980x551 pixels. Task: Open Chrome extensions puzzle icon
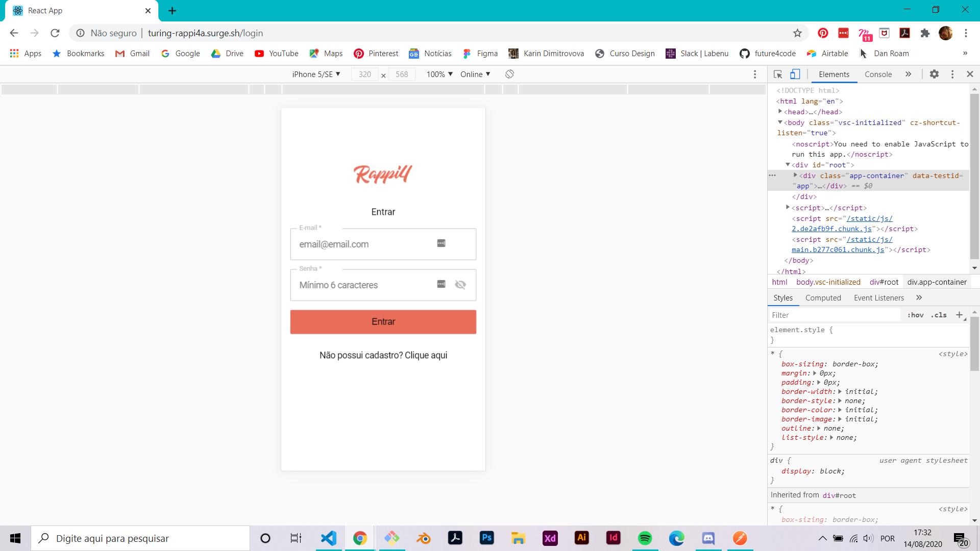coord(925,33)
